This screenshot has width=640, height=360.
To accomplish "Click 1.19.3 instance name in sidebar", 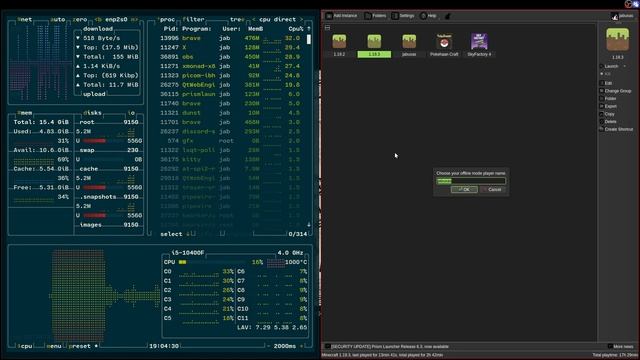I will click(x=618, y=57).
